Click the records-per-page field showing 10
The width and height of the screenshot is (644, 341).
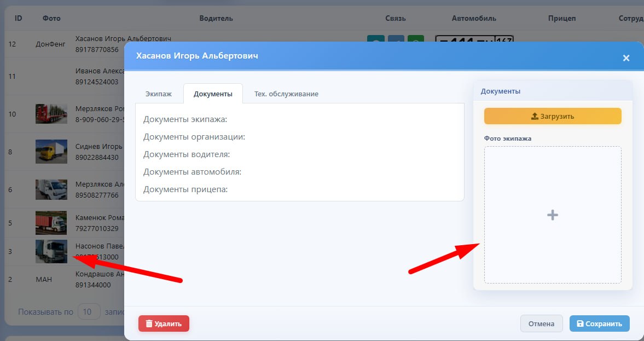89,312
